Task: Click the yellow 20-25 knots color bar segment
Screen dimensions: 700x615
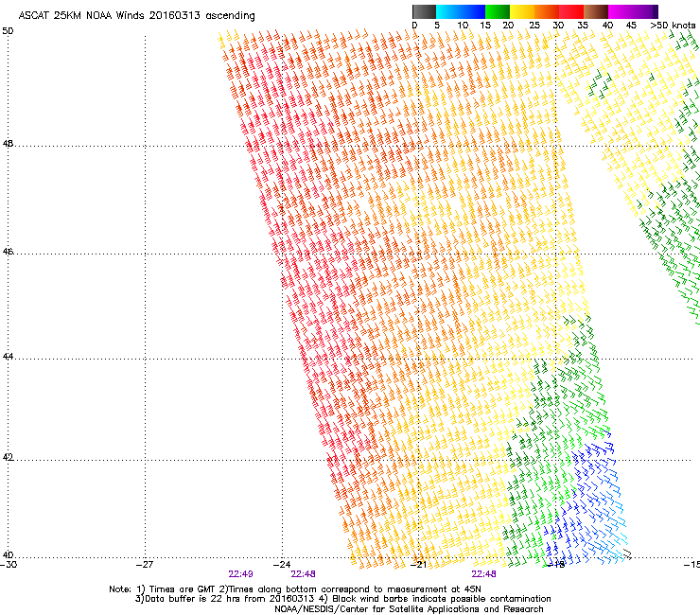Action: pos(522,11)
